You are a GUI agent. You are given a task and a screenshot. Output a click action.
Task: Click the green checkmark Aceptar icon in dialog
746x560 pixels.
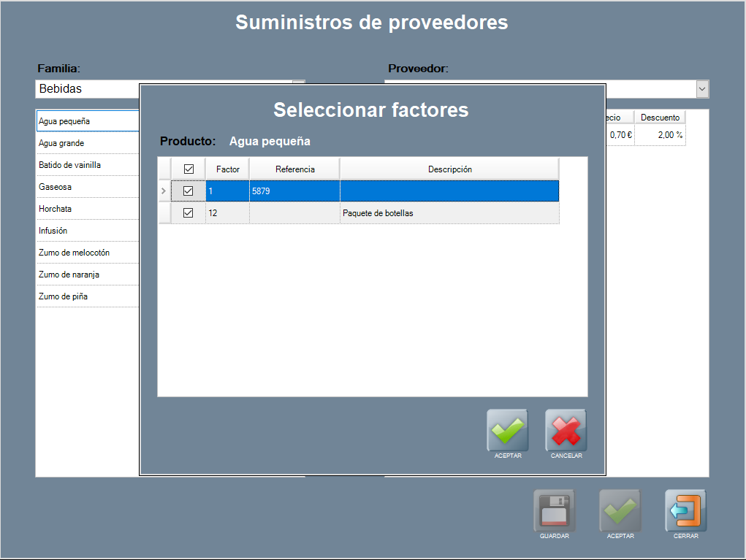tap(507, 430)
